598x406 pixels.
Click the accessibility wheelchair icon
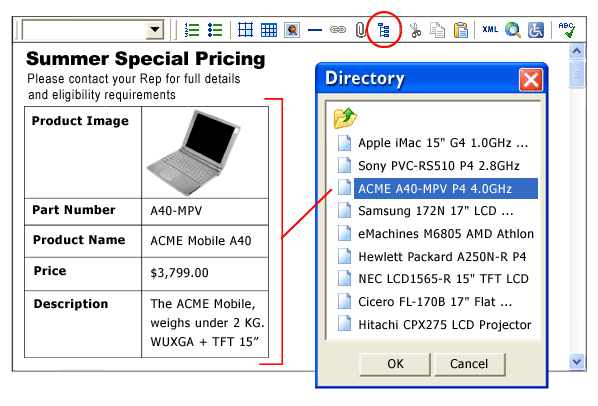tap(536, 30)
